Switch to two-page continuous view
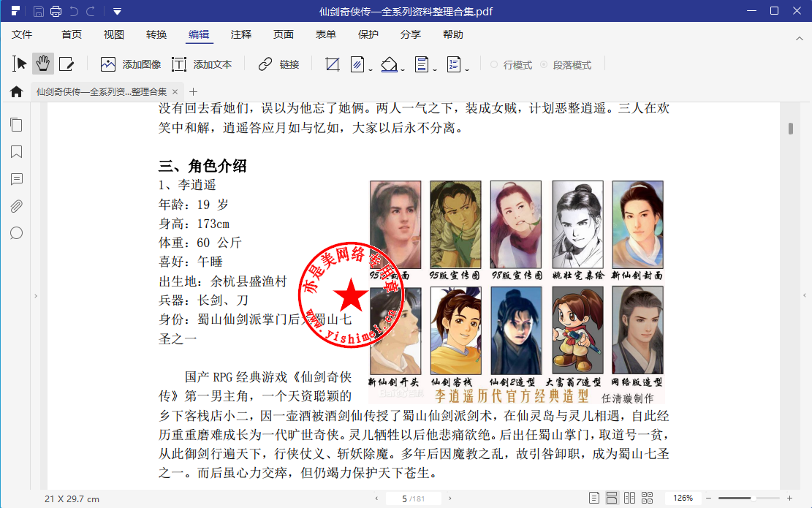Screen dimensions: 812x508 click(647, 498)
